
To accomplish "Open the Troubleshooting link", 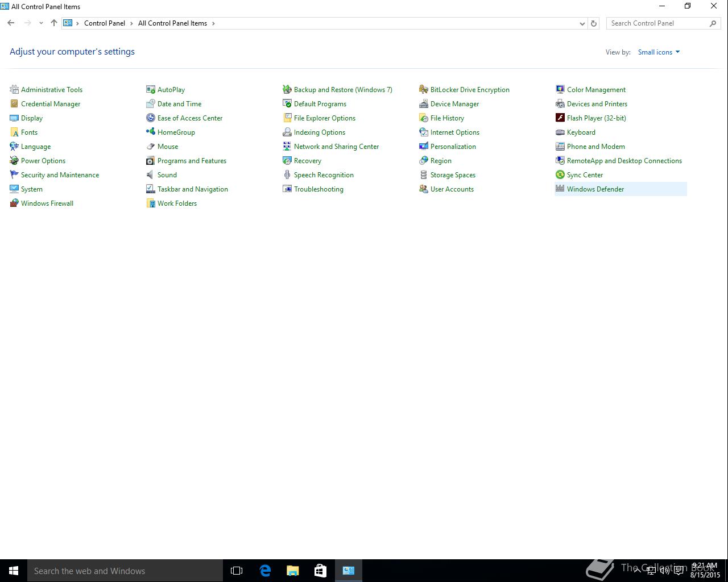I will point(318,189).
